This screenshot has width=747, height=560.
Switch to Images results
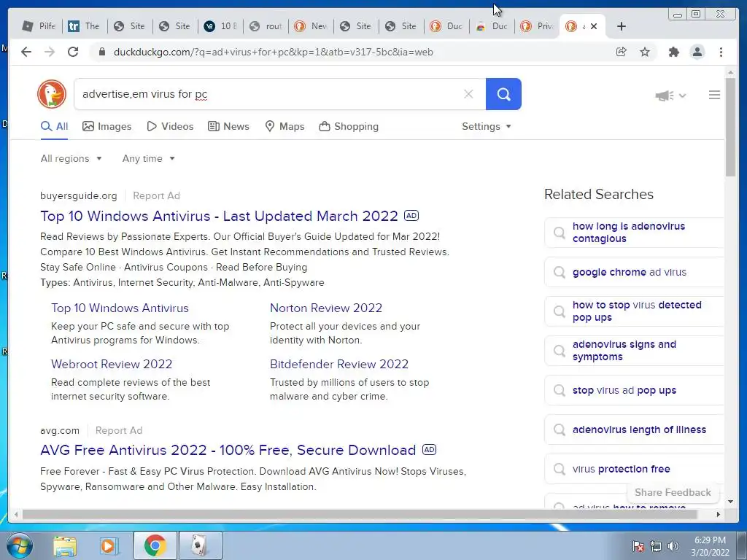coord(107,126)
